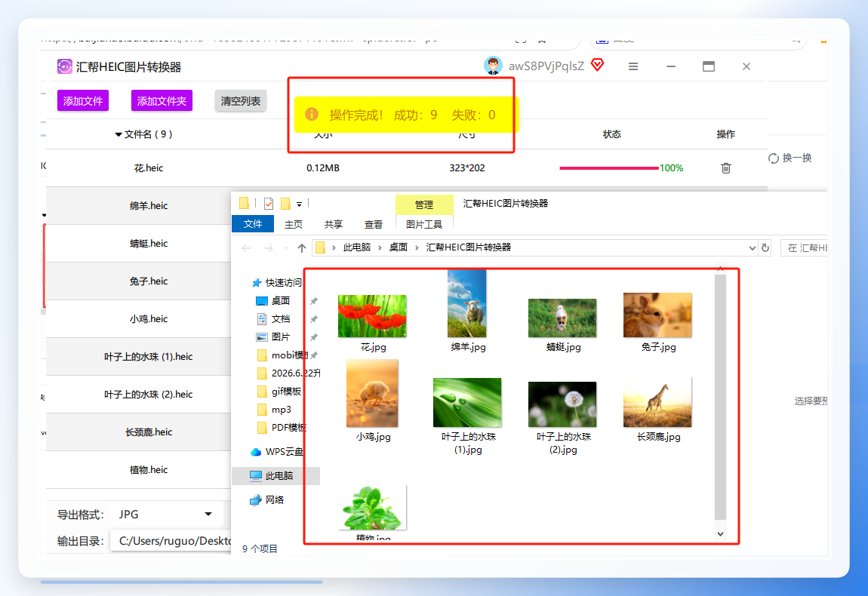Image resolution: width=868 pixels, height=596 pixels.
Task: Go up one folder level in Explorer
Action: (302, 248)
